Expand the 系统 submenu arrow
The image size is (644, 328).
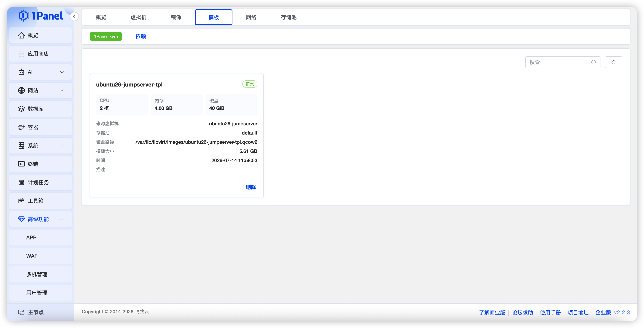62,146
